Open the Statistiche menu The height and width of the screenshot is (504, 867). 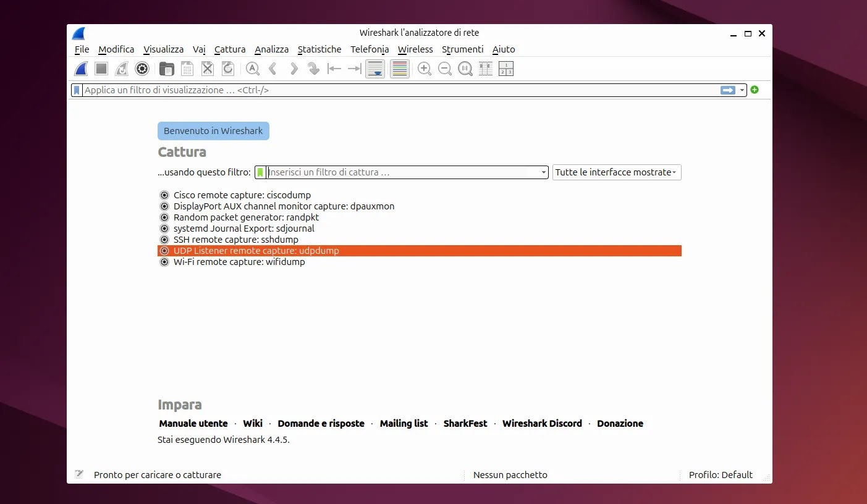pos(319,49)
